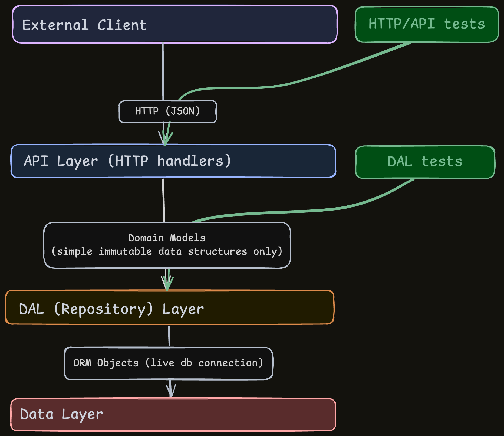Screen dimensions: 504x436
Task: Select the line below DAL (Repository) Layer
Action: tap(169, 336)
